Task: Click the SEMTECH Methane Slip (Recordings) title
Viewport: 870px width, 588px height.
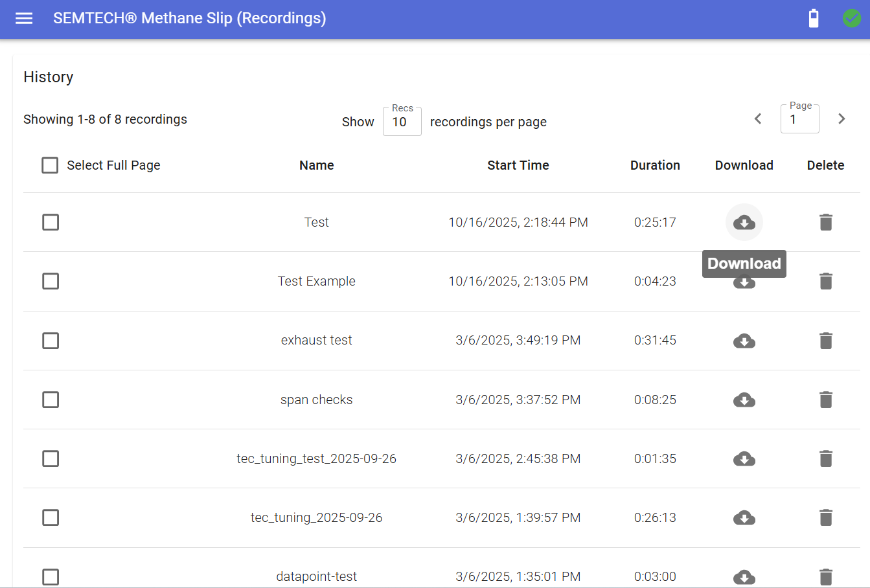Action: (x=190, y=18)
